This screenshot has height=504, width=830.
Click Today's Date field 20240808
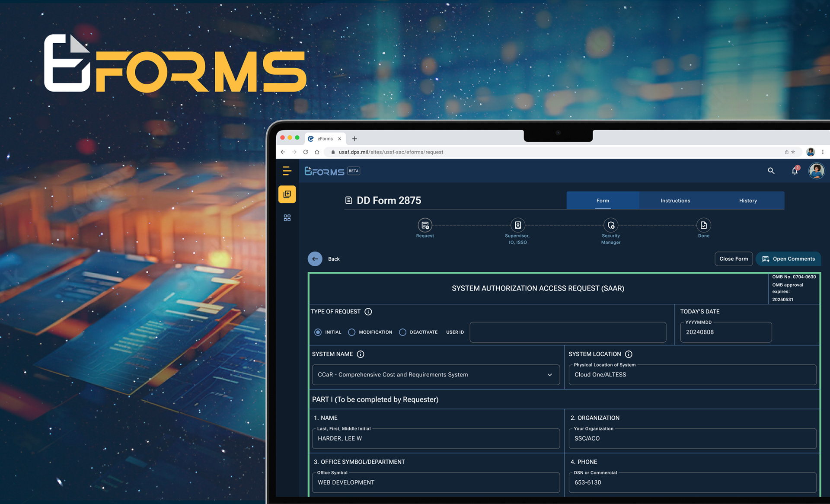(726, 332)
